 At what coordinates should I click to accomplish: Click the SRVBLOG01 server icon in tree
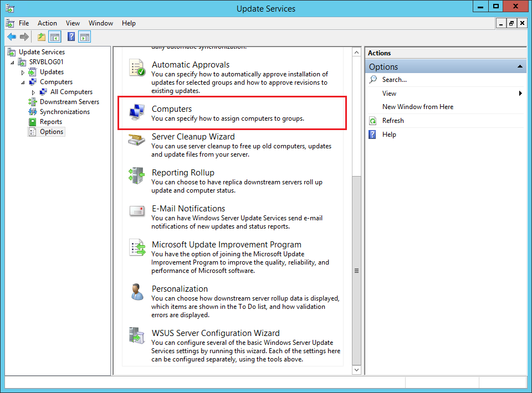click(x=22, y=62)
